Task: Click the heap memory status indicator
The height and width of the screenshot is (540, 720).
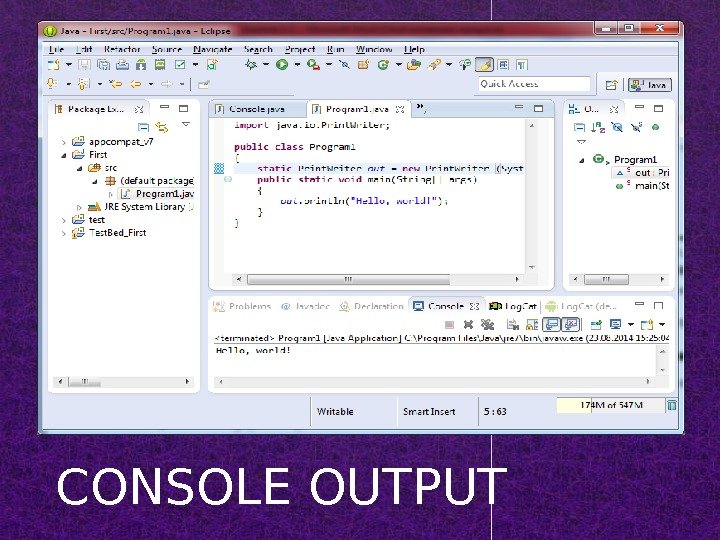Action: pyautogui.click(x=611, y=405)
